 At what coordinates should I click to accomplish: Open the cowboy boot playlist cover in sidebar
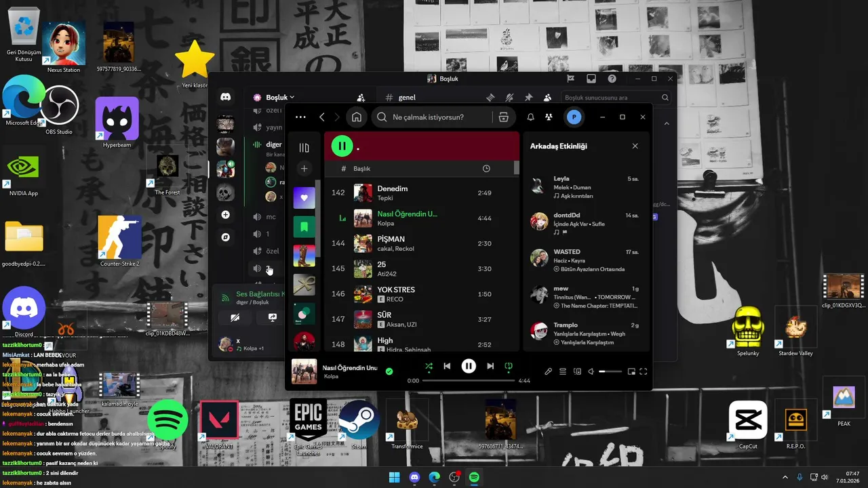pyautogui.click(x=304, y=256)
